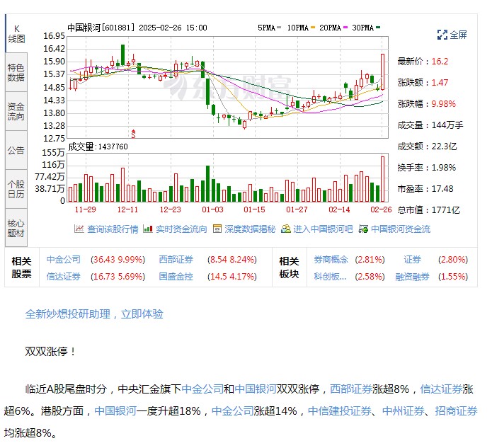Click 中国银河 link before 一度升超18%

pos(115,410)
